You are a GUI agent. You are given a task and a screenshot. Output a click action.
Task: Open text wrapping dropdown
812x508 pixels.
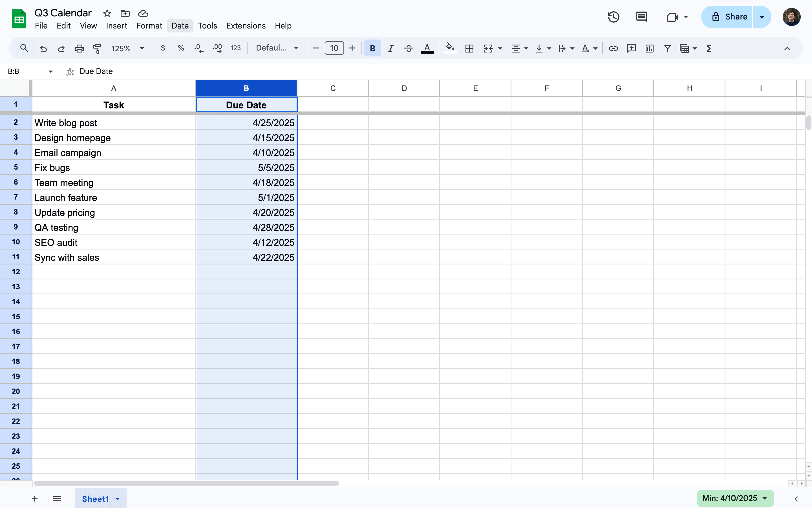pyautogui.click(x=566, y=49)
